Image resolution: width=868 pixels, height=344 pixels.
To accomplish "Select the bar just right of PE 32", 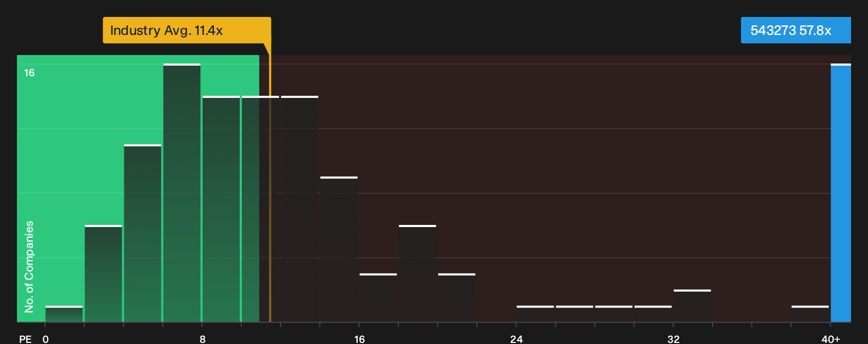I will [692, 306].
